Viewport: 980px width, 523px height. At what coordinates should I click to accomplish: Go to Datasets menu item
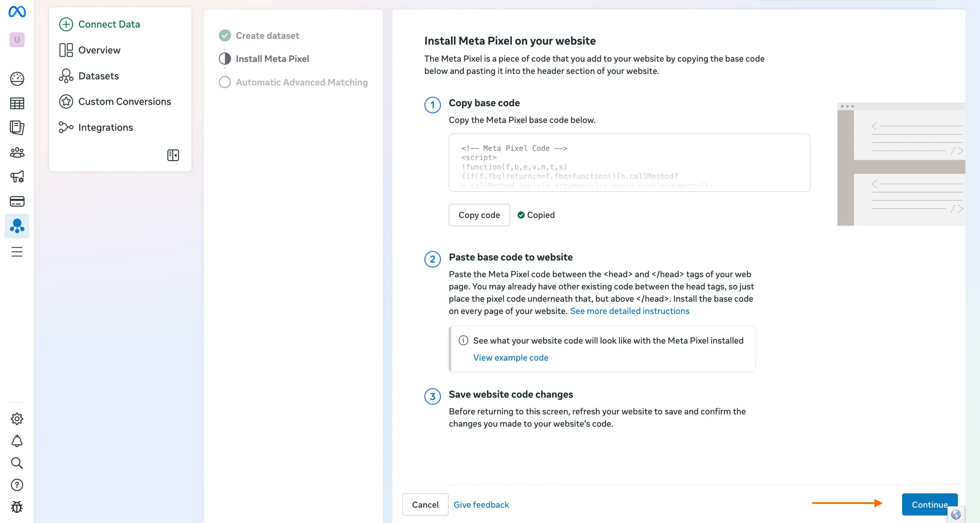(x=98, y=76)
